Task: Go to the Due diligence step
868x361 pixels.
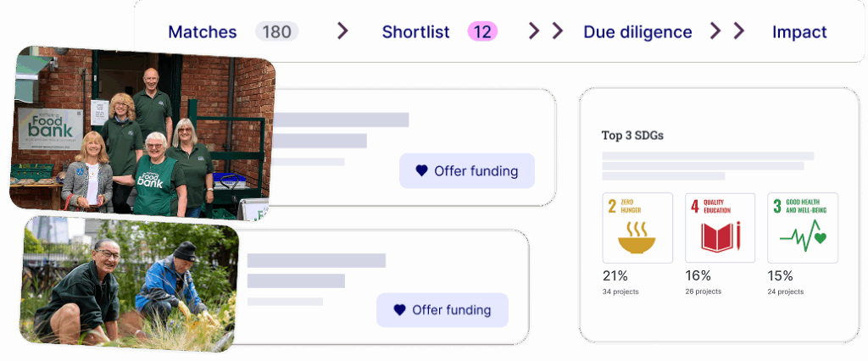Action: click(x=637, y=31)
